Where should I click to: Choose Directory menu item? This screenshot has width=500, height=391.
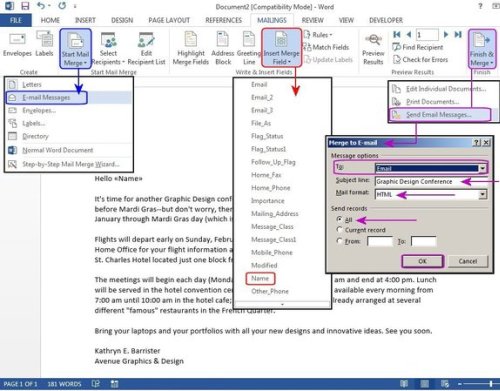(69, 136)
